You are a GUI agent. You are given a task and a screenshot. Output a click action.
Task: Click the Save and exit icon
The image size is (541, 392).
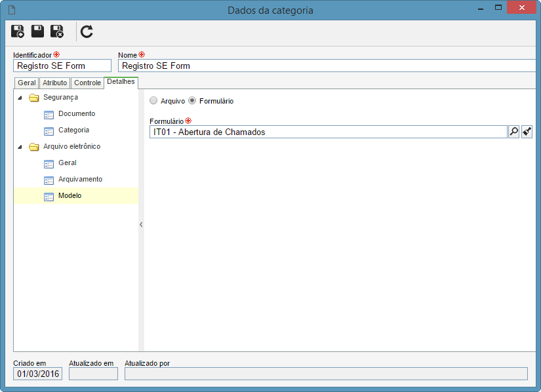57,31
